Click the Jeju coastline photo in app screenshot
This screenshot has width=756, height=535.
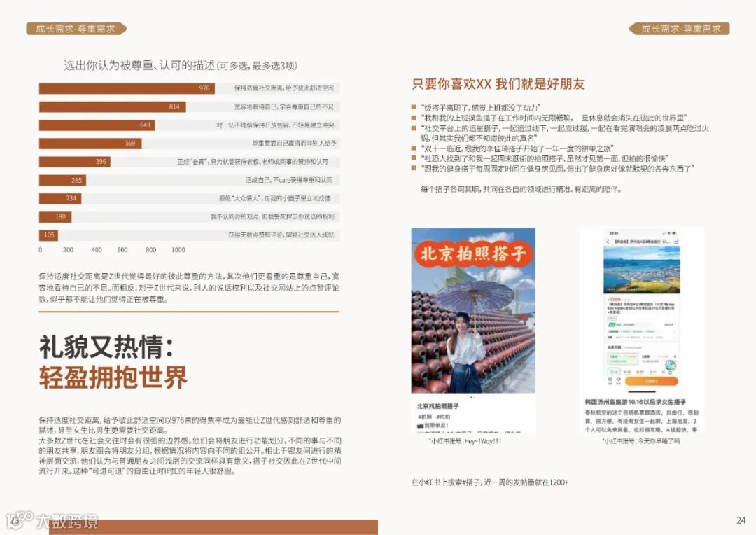click(x=642, y=270)
